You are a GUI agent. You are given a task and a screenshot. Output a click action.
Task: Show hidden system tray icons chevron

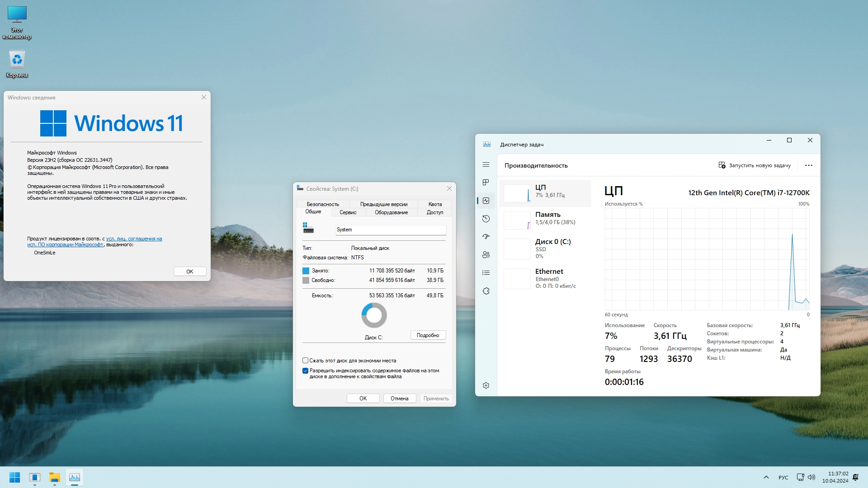(766, 477)
